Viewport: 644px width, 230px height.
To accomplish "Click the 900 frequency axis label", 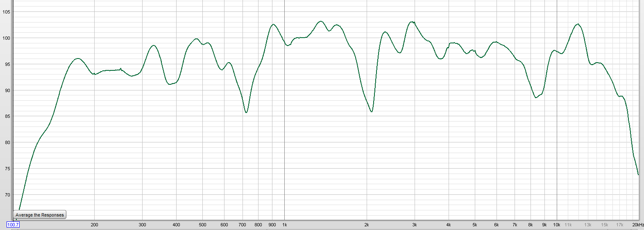I will (x=272, y=225).
